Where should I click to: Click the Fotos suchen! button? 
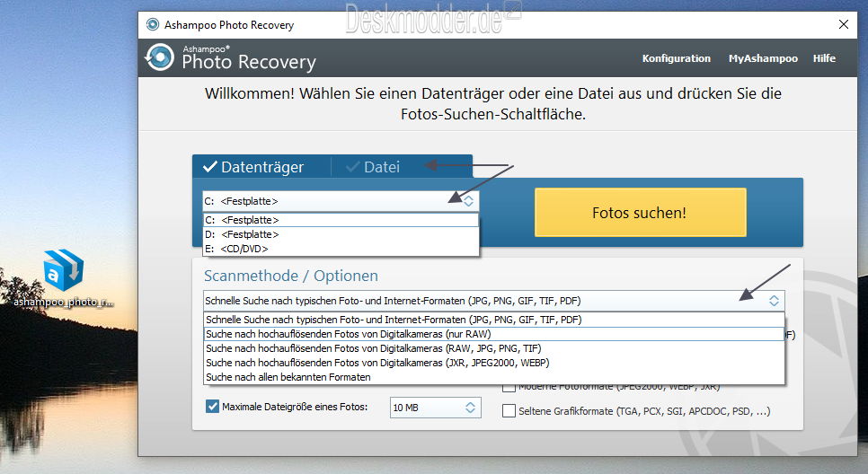point(640,213)
